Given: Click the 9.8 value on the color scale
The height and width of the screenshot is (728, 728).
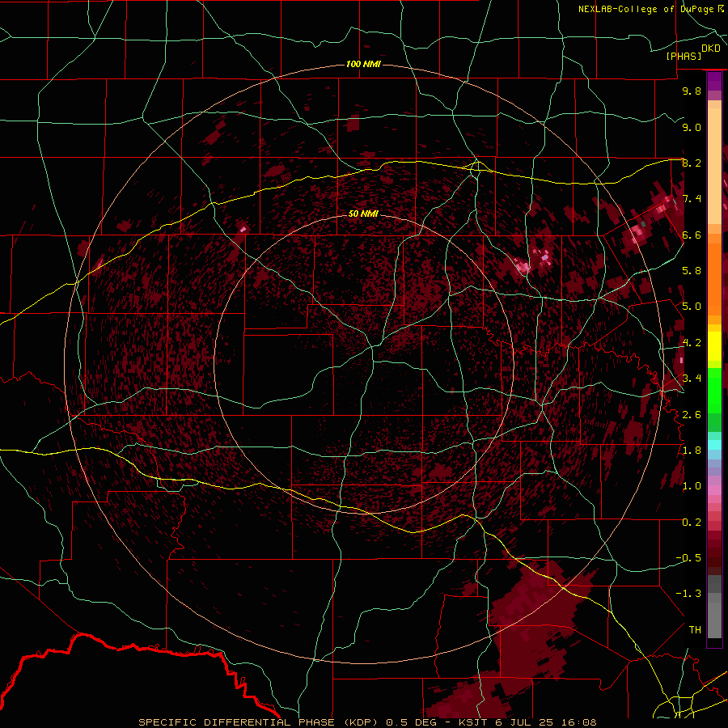Looking at the screenshot, I should [x=692, y=91].
